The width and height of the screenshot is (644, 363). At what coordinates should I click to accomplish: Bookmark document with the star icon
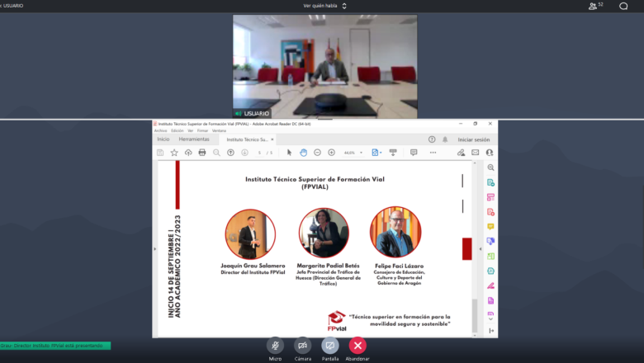click(x=174, y=153)
